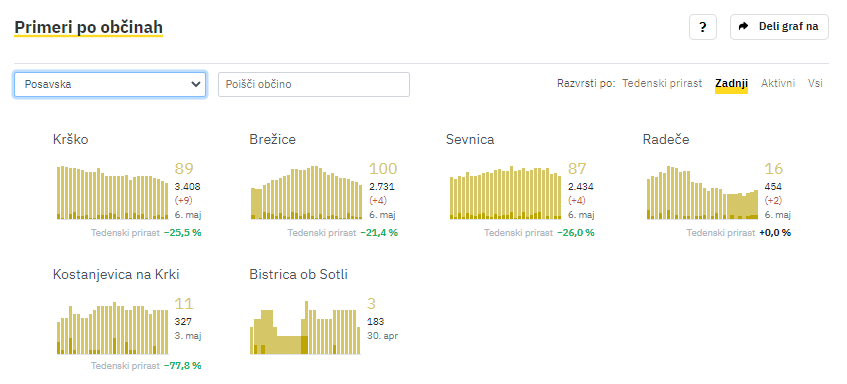Image resolution: width=847 pixels, height=384 pixels.
Task: Click the Brežice bar chart
Action: (306, 192)
